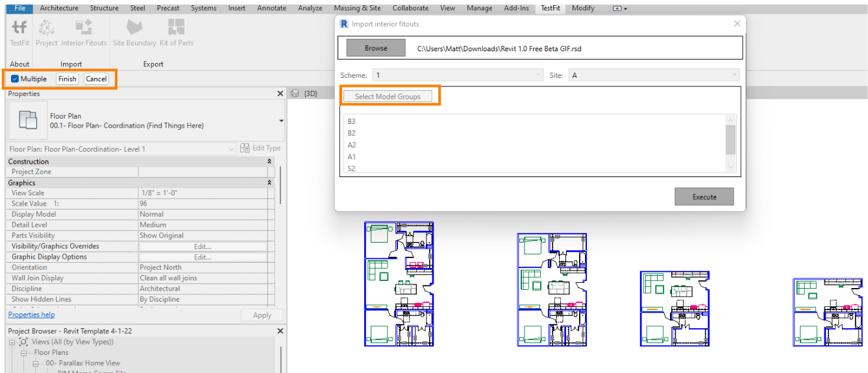
Task: Click the TestFit About icon
Action: point(19,27)
